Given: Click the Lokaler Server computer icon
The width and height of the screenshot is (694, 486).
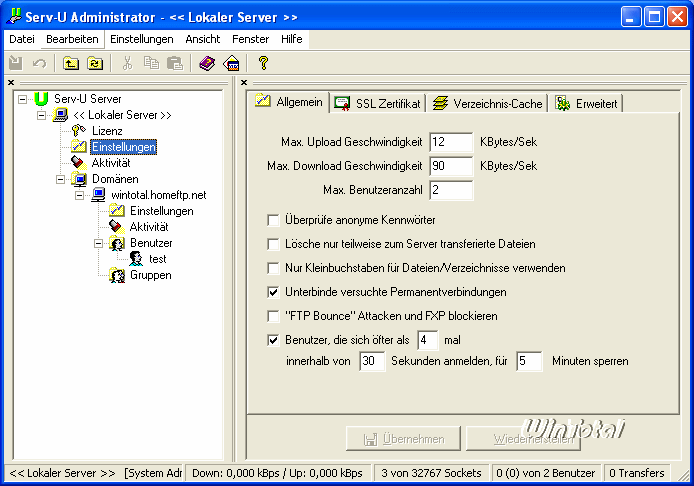Looking at the screenshot, I should tap(60, 115).
